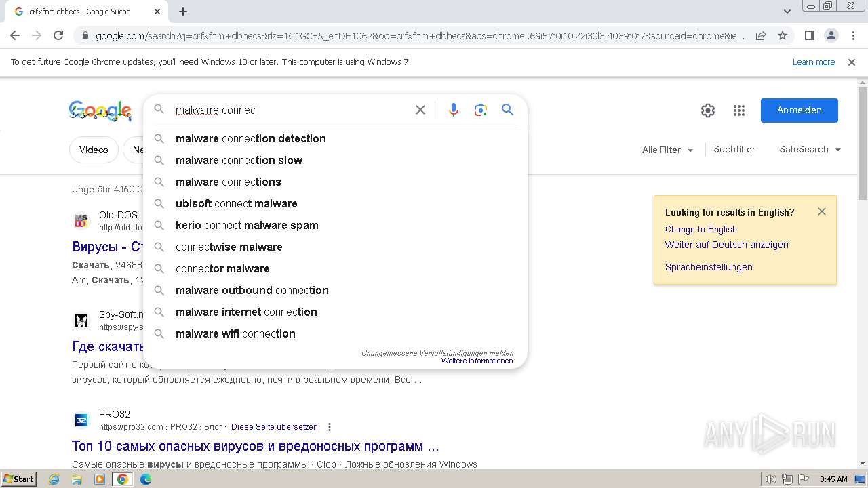
Task: Open the Windows Start menu
Action: pyautogui.click(x=19, y=479)
